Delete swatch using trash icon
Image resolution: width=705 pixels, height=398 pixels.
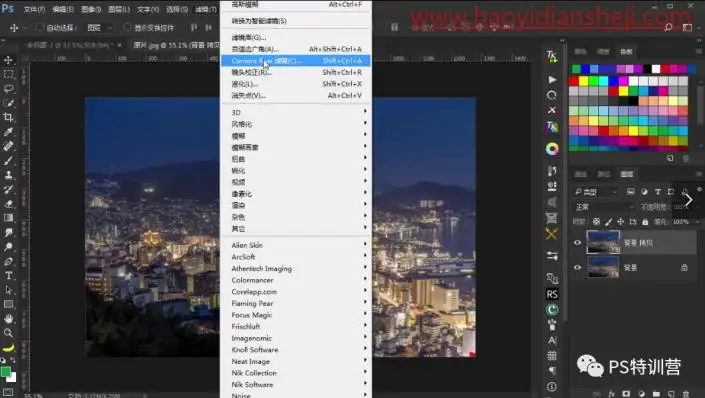tap(686, 158)
